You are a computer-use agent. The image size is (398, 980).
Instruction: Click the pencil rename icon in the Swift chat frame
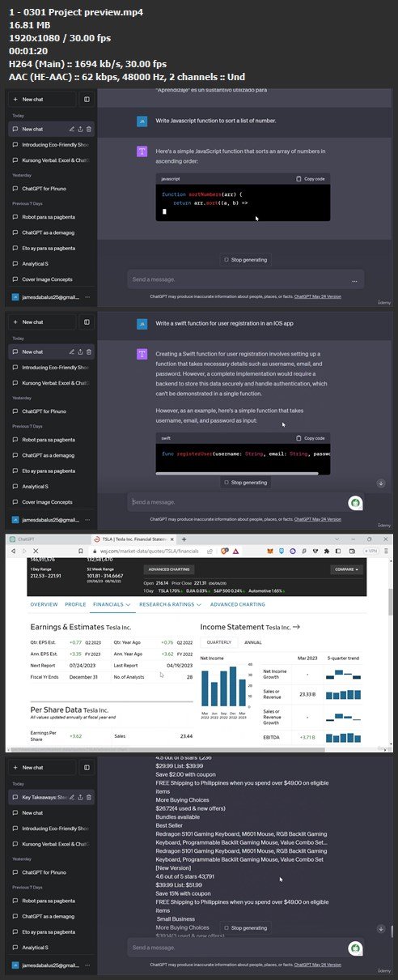click(x=71, y=352)
